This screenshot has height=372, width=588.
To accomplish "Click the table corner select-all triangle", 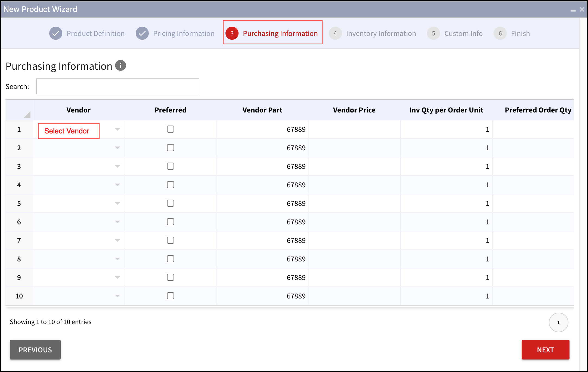I will pos(27,114).
